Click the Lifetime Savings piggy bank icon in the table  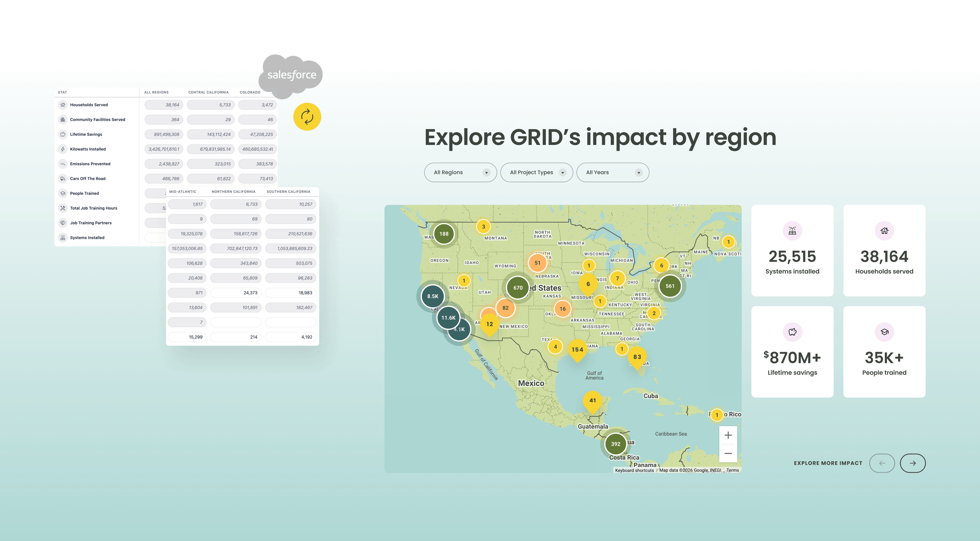point(63,134)
